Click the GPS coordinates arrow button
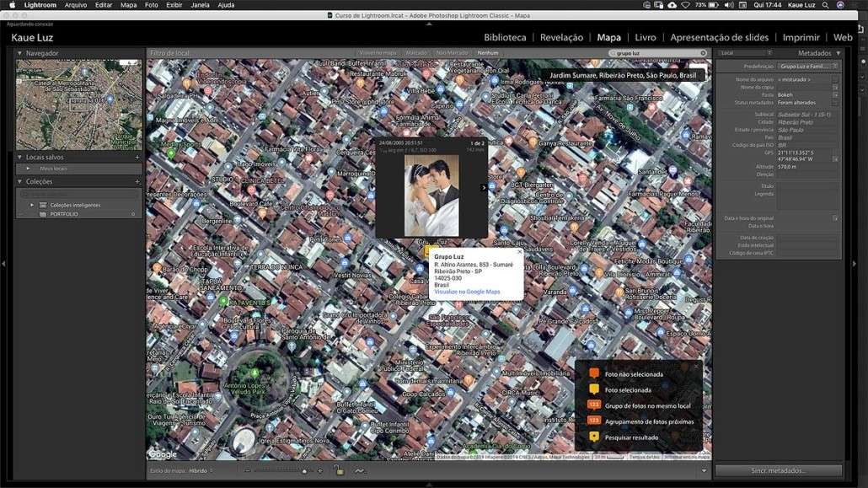This screenshot has height=488, width=868. pos(835,159)
